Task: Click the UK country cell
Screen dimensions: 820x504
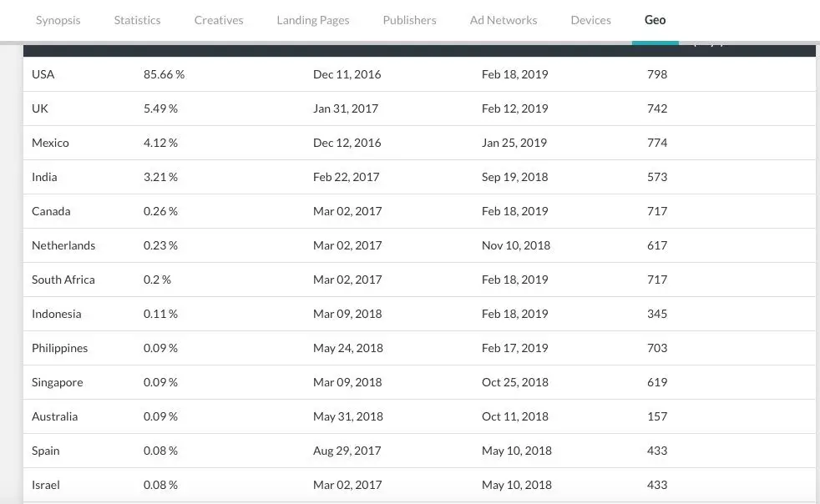Action: 40,108
